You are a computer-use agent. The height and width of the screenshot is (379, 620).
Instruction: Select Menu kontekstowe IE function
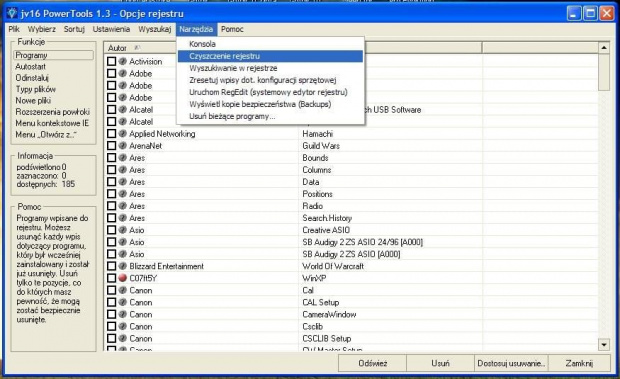(52, 123)
